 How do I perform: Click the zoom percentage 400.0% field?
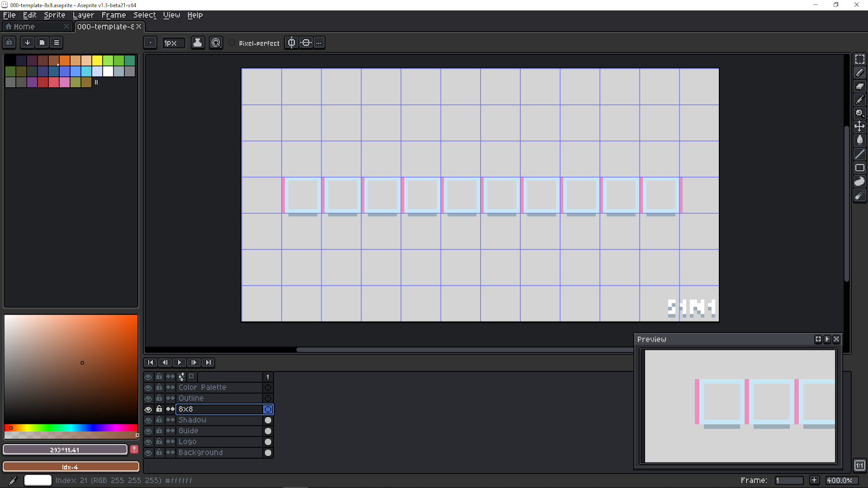[841, 480]
